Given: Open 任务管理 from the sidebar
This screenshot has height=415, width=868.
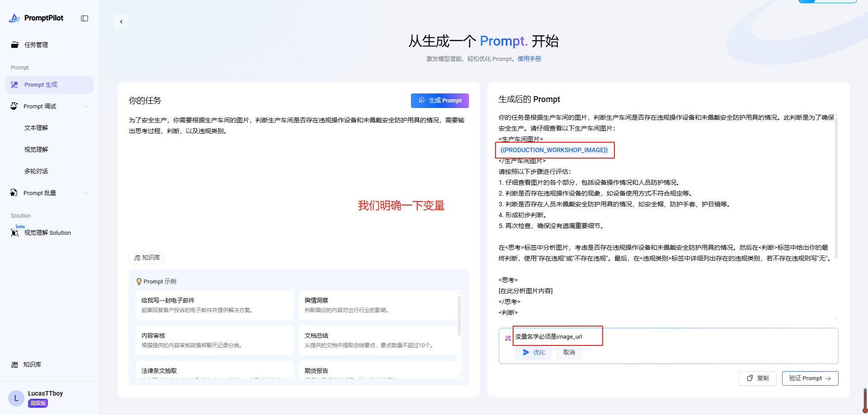Looking at the screenshot, I should [x=36, y=45].
